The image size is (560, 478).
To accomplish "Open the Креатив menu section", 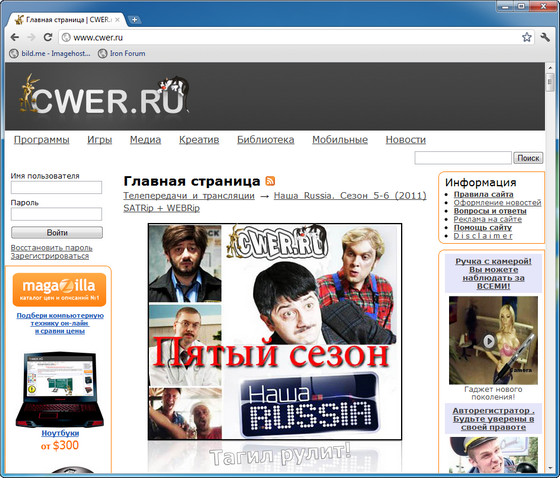I will [x=199, y=140].
